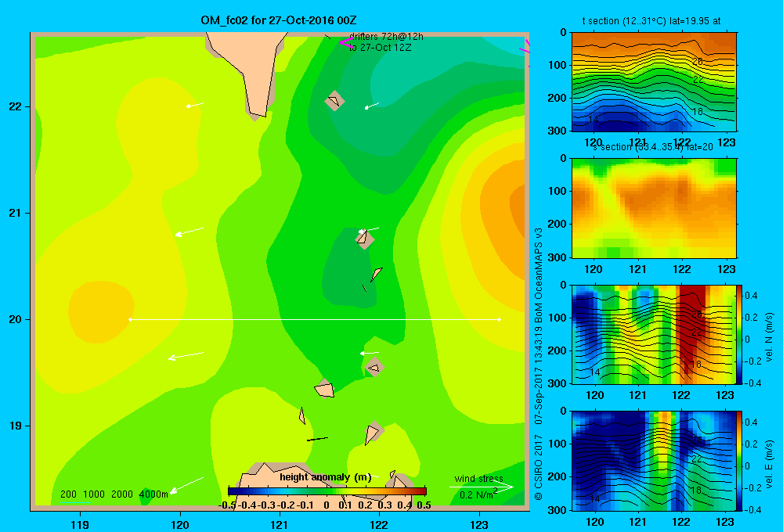This screenshot has height=532, width=783.
Task: Open the temperature section plot
Action: [x=654, y=82]
